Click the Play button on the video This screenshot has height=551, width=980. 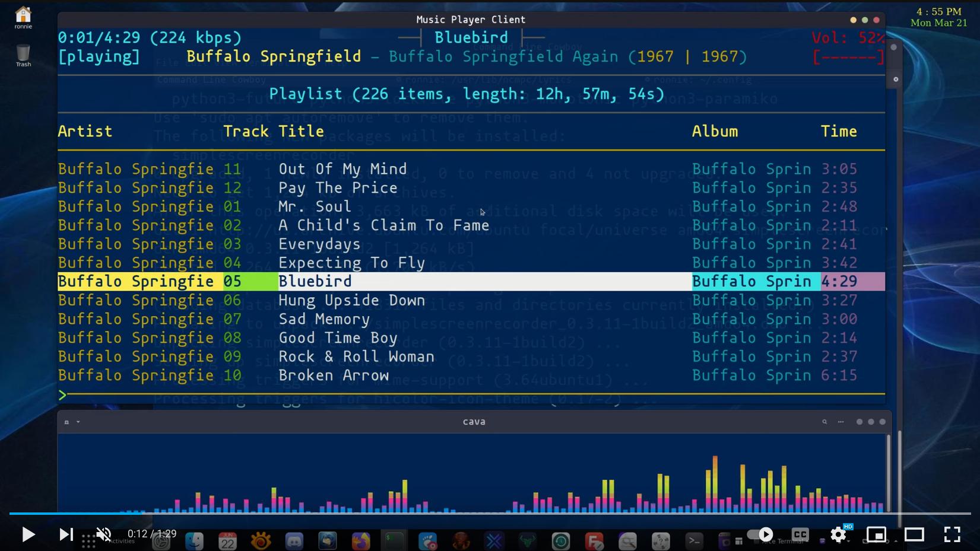tap(28, 534)
